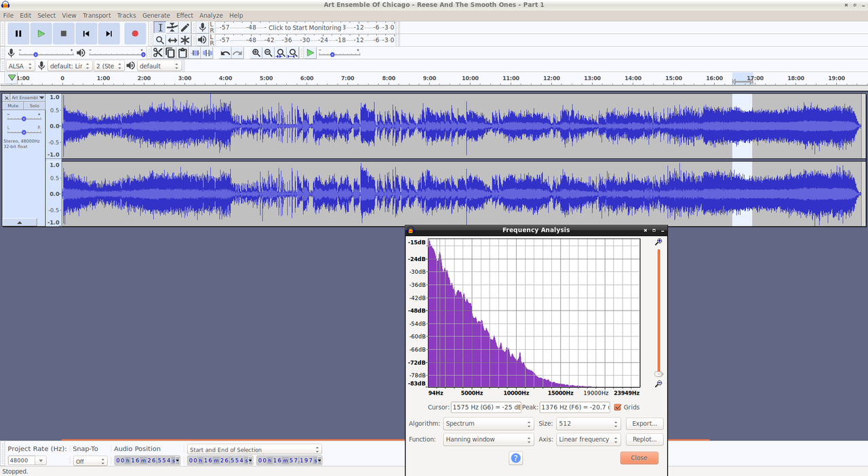Image resolution: width=868 pixels, height=476 pixels.
Task: Toggle the track Solo button
Action: click(x=34, y=106)
